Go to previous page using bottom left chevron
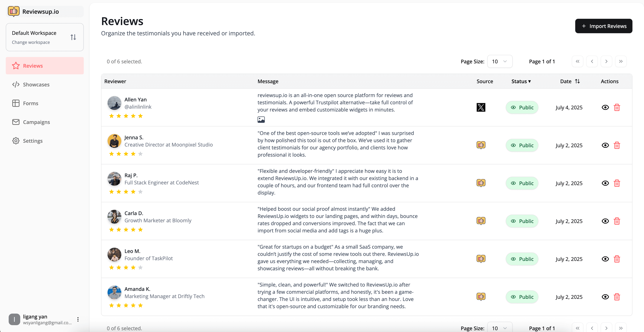This screenshot has width=644, height=332. [592, 328]
